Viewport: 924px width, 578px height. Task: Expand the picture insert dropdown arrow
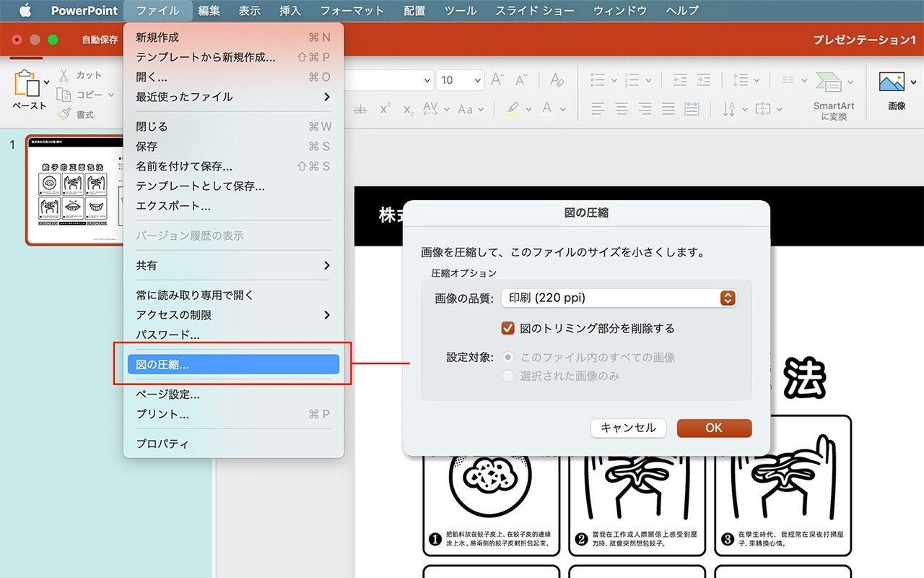tap(912, 82)
